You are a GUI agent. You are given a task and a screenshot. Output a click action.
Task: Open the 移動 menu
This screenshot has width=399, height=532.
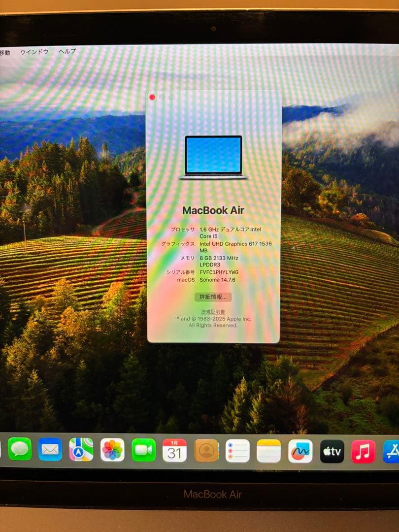tap(5, 51)
